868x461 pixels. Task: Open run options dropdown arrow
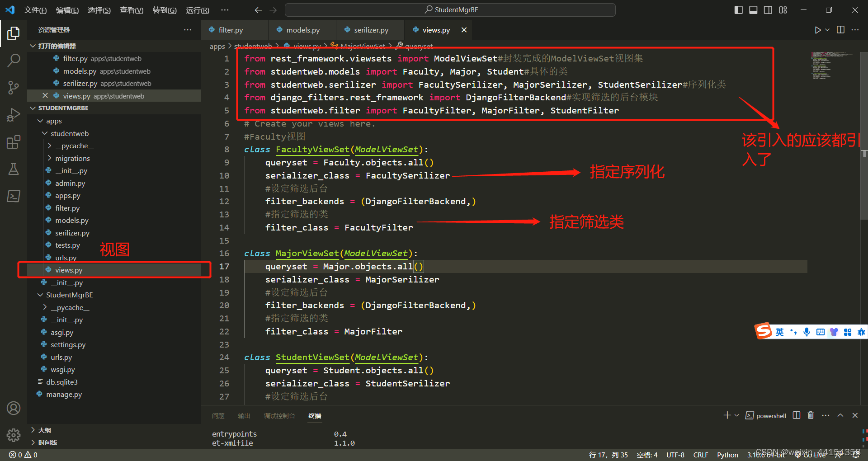[x=827, y=30]
